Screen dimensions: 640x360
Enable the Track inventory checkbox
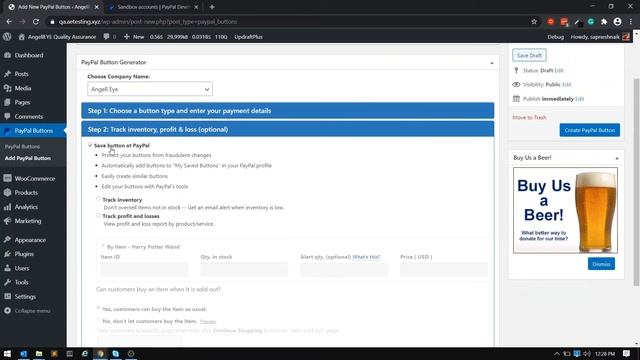(98, 199)
